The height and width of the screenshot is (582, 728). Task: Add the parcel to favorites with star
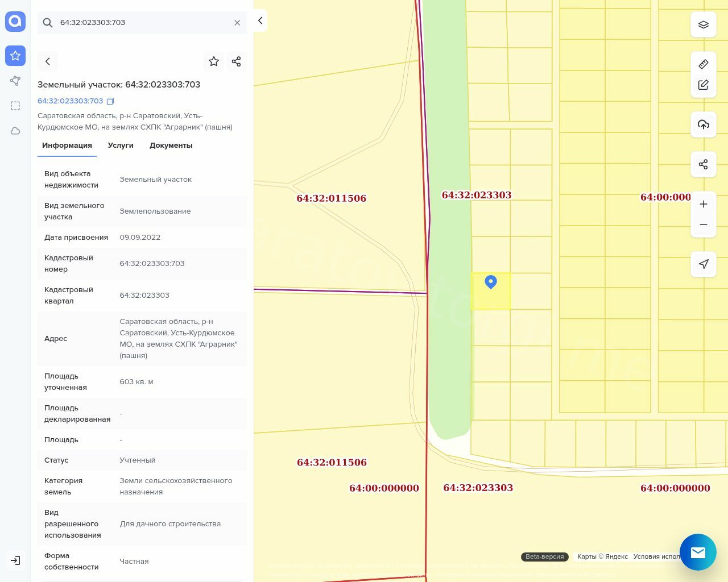pos(214,61)
